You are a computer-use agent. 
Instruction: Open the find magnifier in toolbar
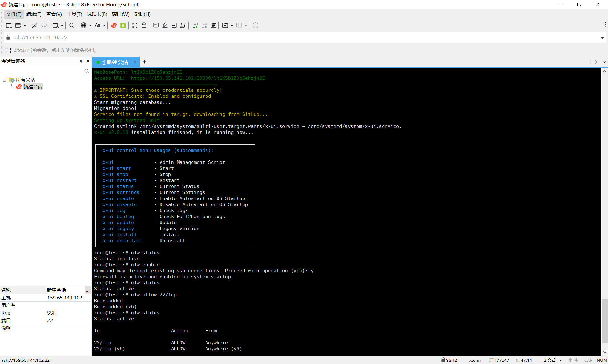pos(72,25)
